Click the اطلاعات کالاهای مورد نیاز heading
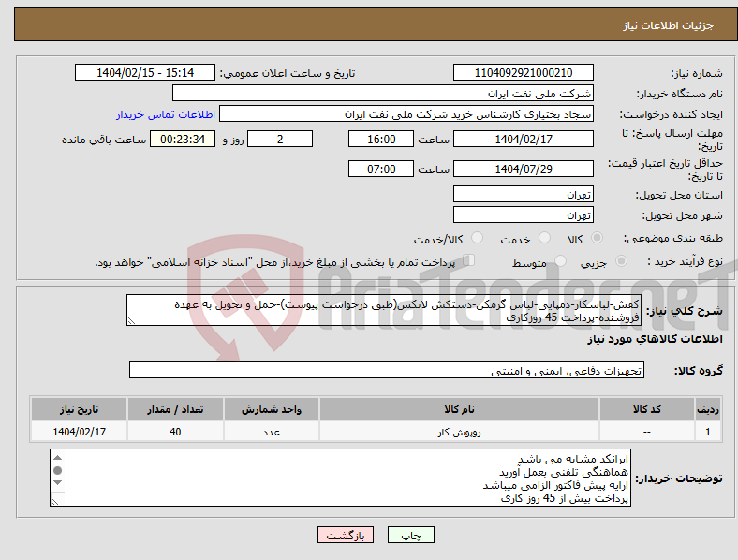The height and width of the screenshot is (560, 738). (655, 339)
